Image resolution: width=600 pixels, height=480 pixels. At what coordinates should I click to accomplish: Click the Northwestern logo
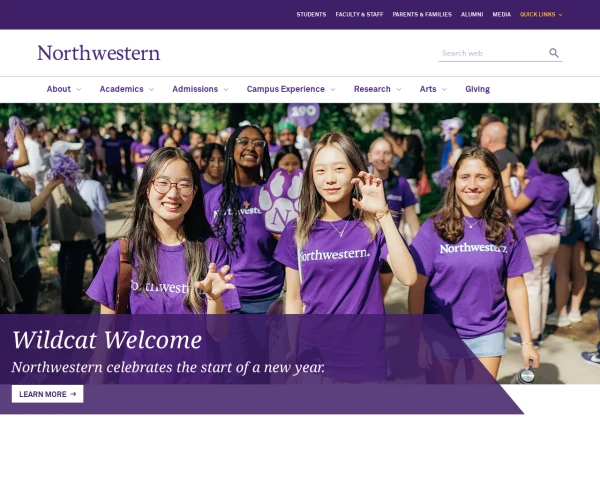[x=98, y=53]
